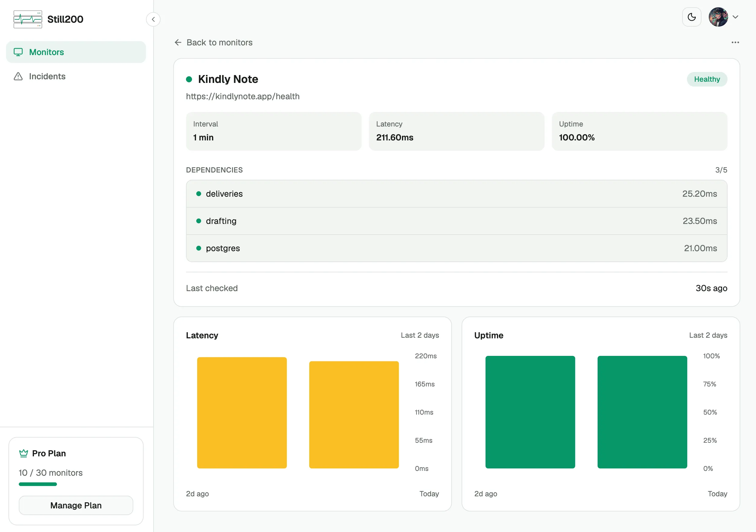
Task: Click the Uptime 100.00% card
Action: [639, 131]
